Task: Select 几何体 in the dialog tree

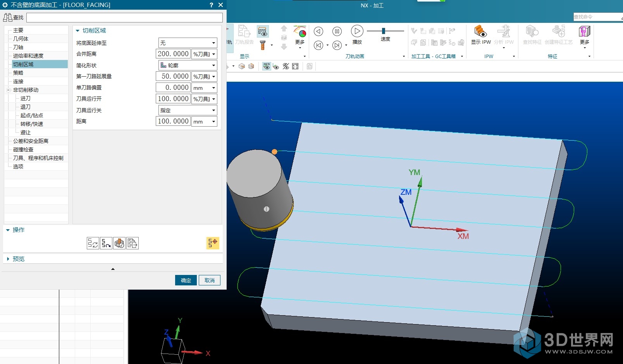Action: [x=21, y=39]
